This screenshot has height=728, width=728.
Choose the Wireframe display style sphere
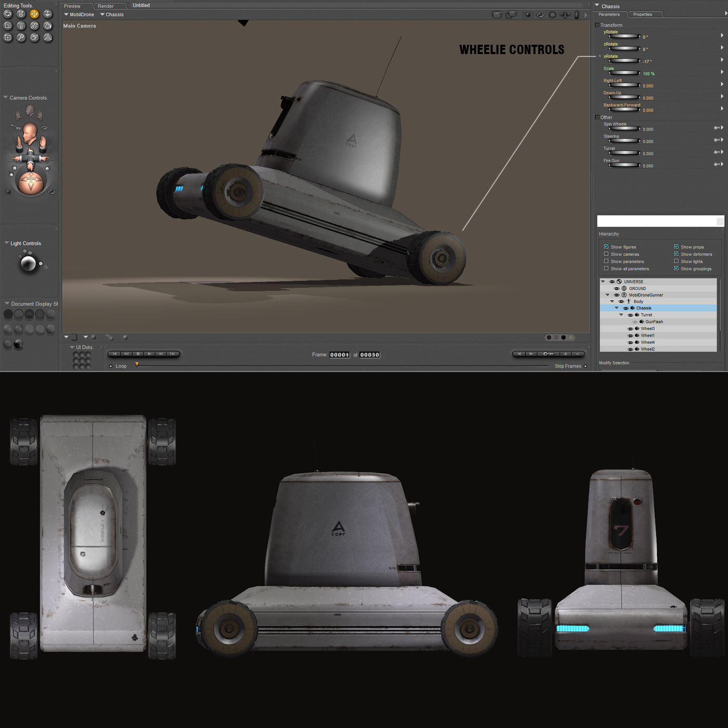point(29,314)
